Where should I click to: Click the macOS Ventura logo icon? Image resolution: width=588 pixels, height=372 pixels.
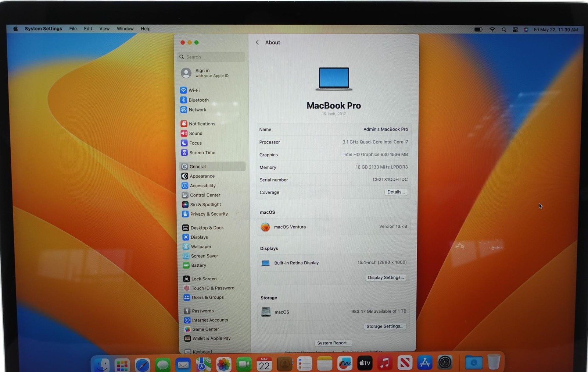point(265,227)
